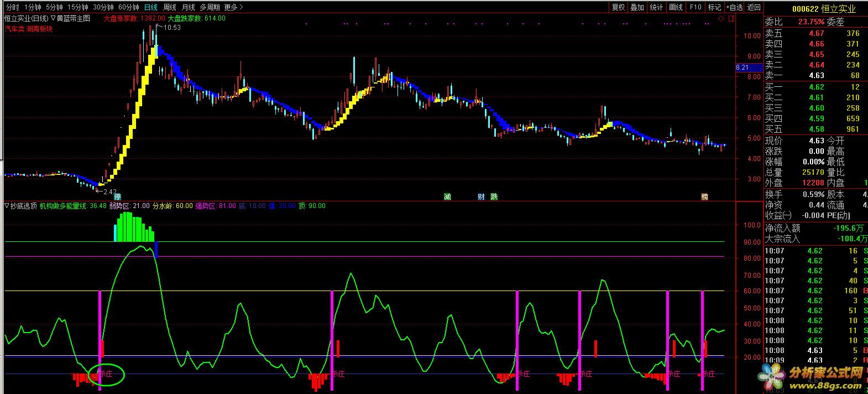Viewport: 868px width, 394px height.
Task: Click the 大宗流入 -108.4万 row
Action: click(816, 239)
